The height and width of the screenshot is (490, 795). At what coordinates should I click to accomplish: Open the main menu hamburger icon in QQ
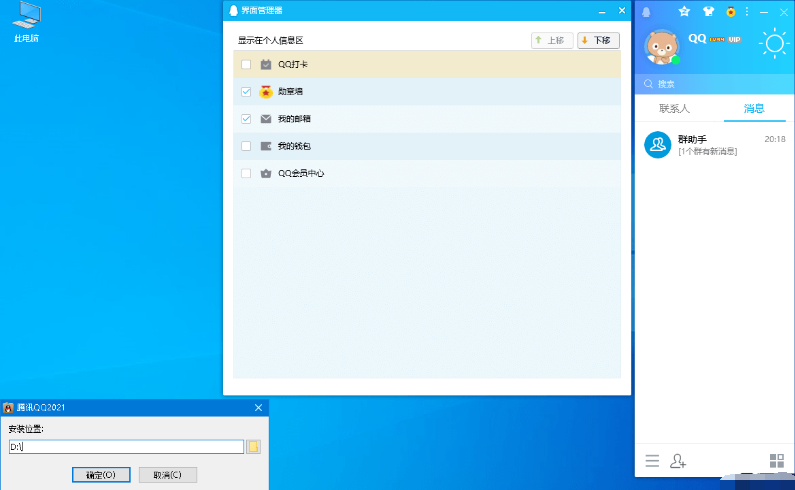click(x=652, y=461)
